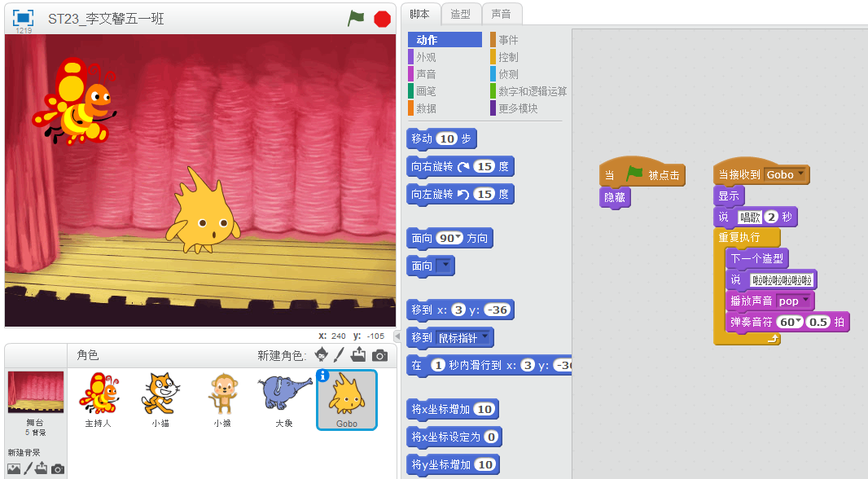
Task: Switch to the 造型 costumes tab
Action: click(461, 14)
